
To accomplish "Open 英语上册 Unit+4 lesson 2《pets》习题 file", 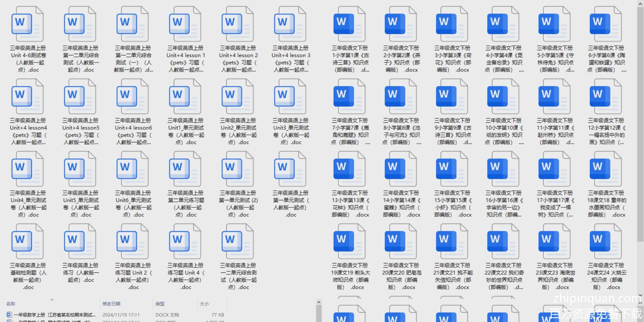I will (238, 24).
